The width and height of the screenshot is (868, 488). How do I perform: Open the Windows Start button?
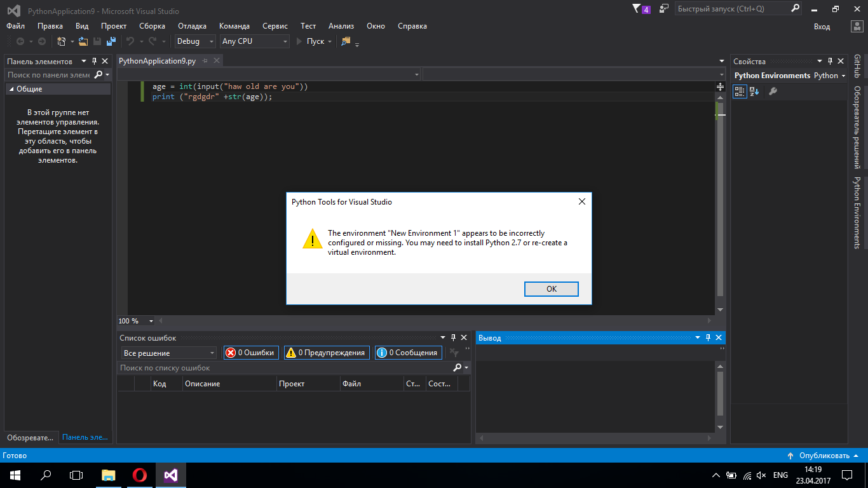(15, 475)
